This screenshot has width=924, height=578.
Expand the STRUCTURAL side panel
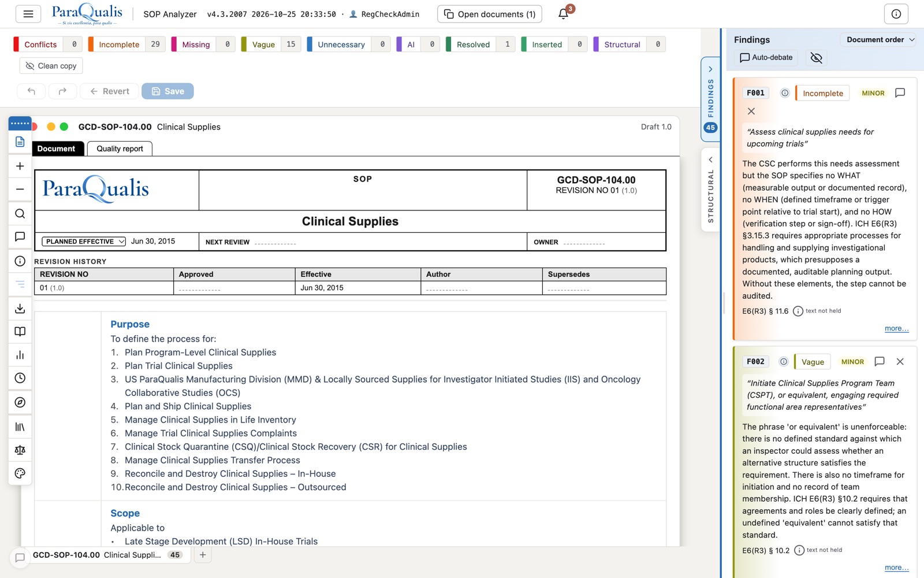click(x=710, y=191)
